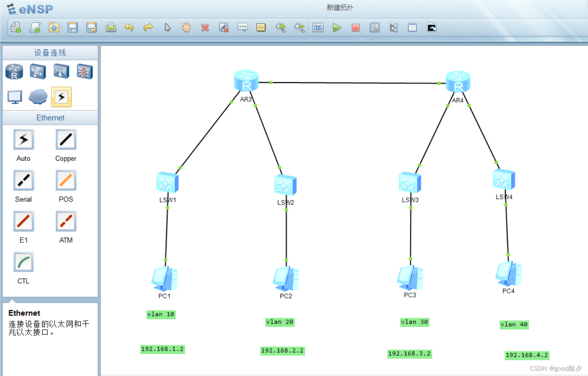The width and height of the screenshot is (588, 376).
Task: Select the Terminal (PC) device category
Action: [14, 97]
